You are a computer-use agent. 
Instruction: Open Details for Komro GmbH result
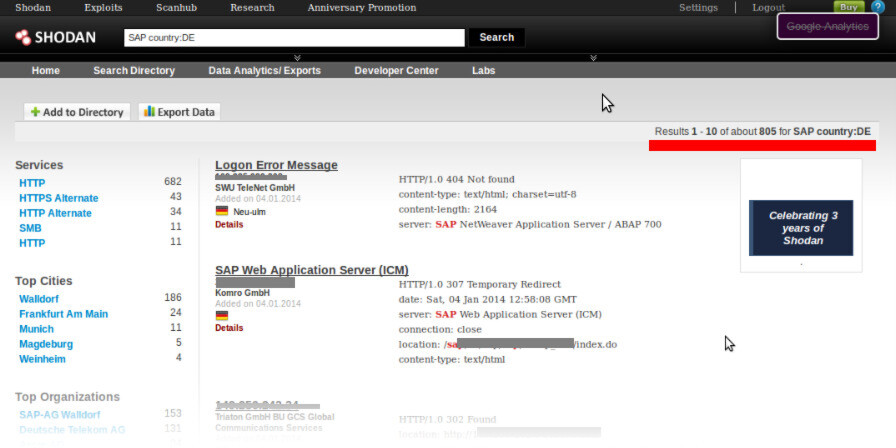[229, 328]
